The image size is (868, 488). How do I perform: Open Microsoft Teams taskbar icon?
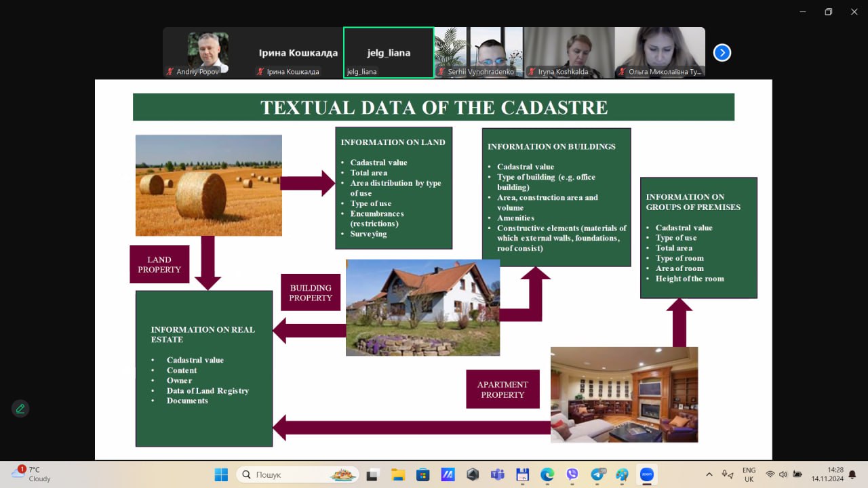coord(497,474)
